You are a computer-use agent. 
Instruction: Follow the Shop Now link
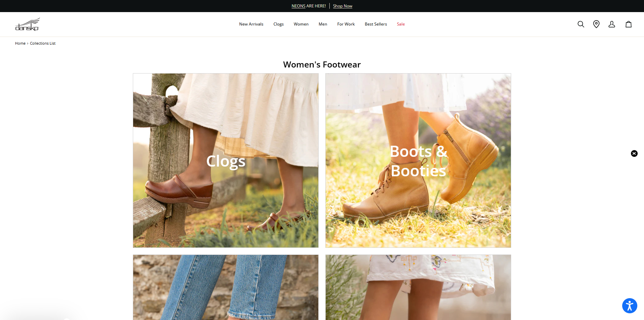(x=342, y=6)
